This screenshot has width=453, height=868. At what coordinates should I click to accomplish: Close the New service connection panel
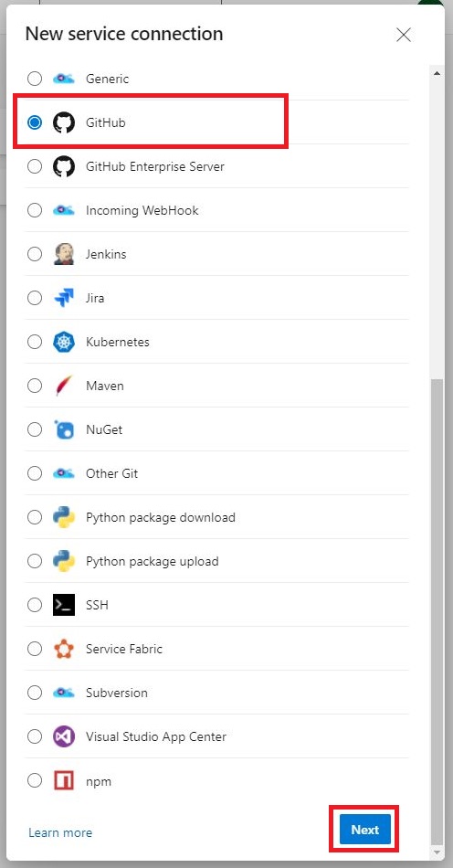(x=404, y=35)
